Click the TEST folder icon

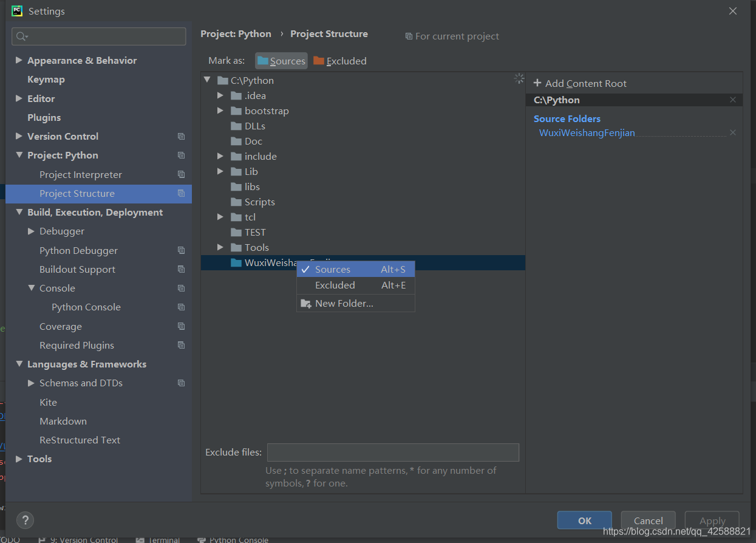point(236,232)
